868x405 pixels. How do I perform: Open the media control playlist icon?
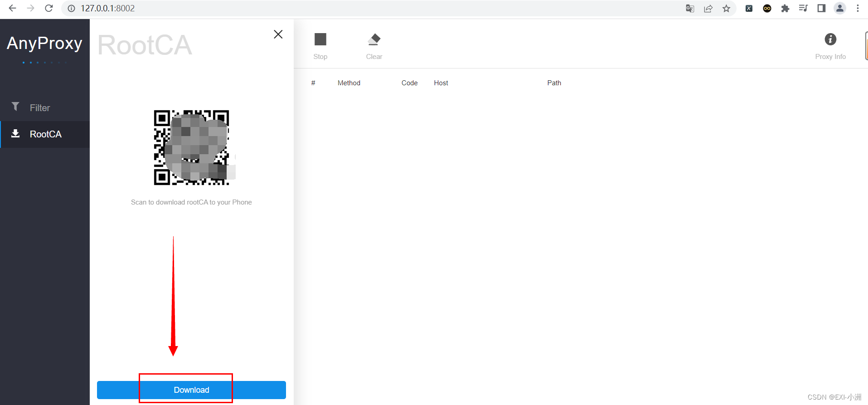tap(803, 8)
